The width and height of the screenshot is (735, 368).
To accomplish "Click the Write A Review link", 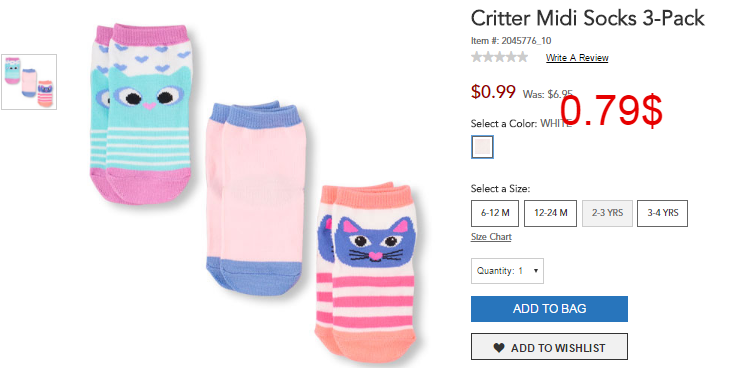I will point(577,58).
